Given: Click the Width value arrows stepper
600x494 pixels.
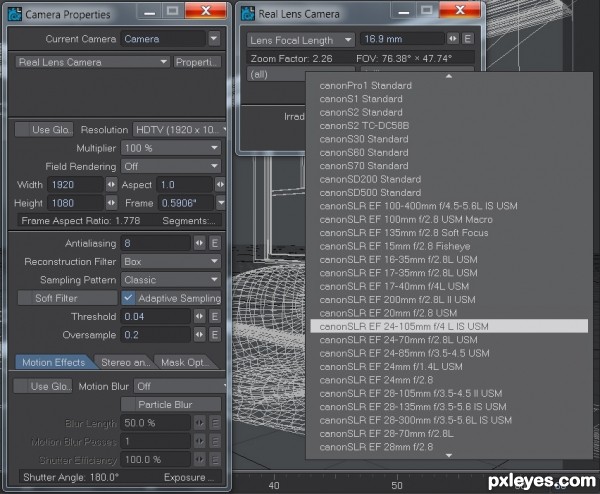Looking at the screenshot, I should 111,185.
